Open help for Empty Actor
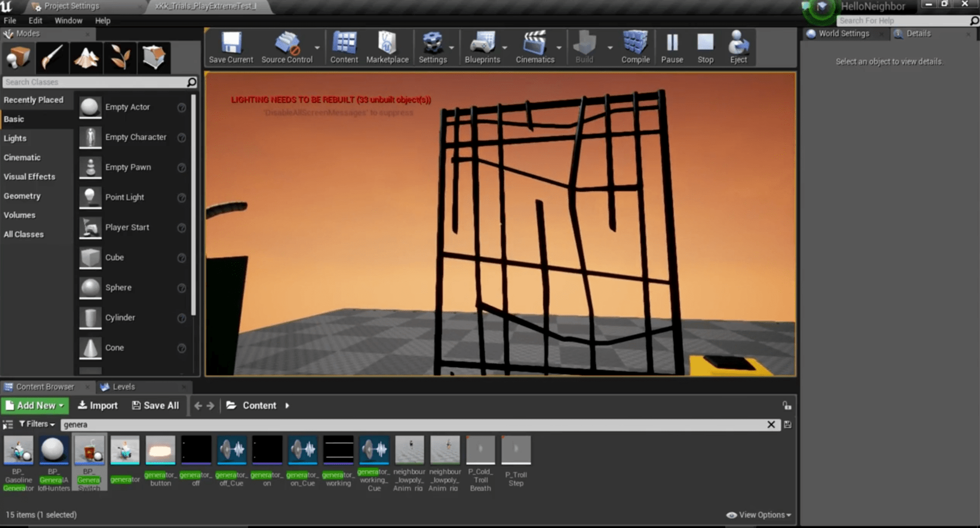The image size is (980, 528). click(x=182, y=108)
